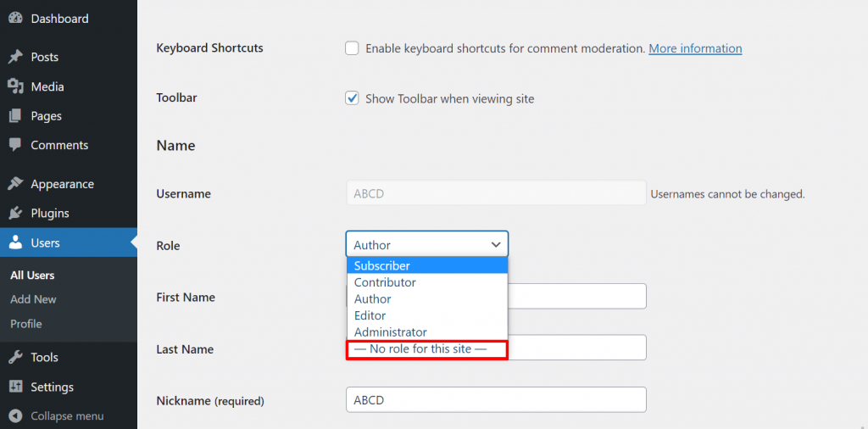Click the Plugins plug icon
Screen dimensions: 868x429
click(15, 213)
